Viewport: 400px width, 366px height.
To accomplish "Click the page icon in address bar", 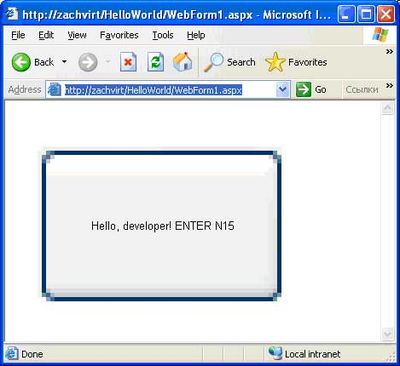I will [54, 89].
